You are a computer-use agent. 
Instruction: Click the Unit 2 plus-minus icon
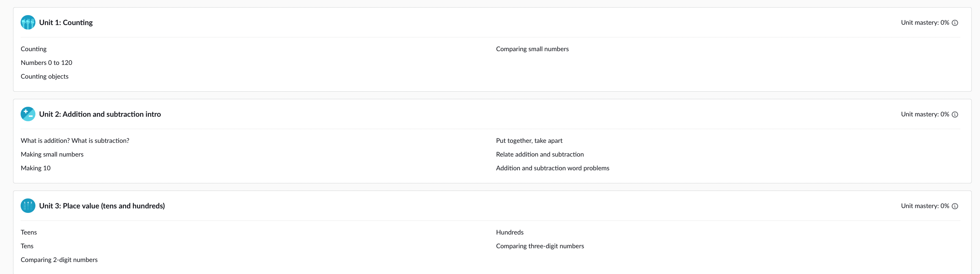(x=28, y=114)
